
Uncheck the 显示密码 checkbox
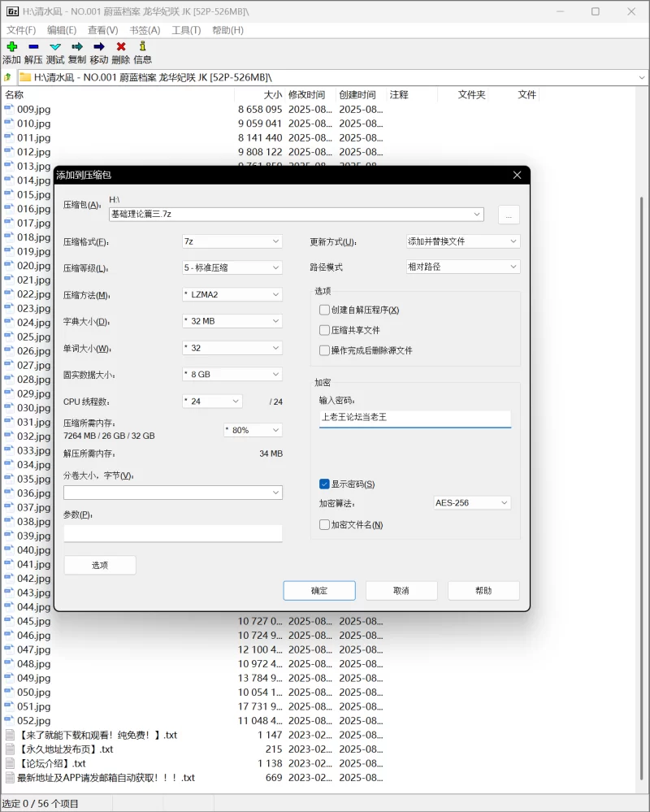[x=325, y=484]
